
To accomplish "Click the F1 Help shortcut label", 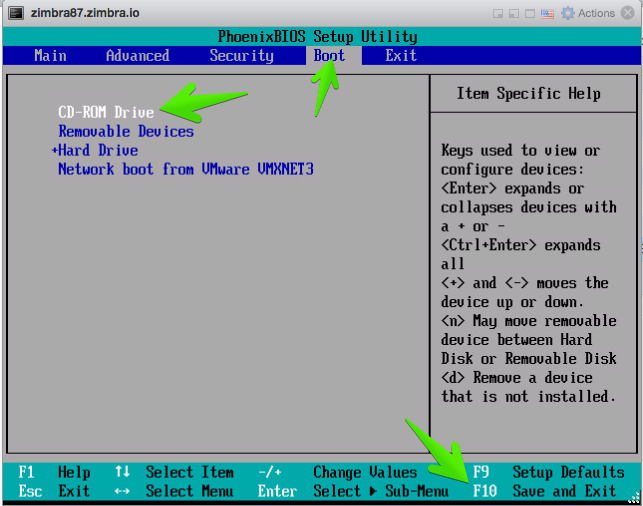I will 54,472.
